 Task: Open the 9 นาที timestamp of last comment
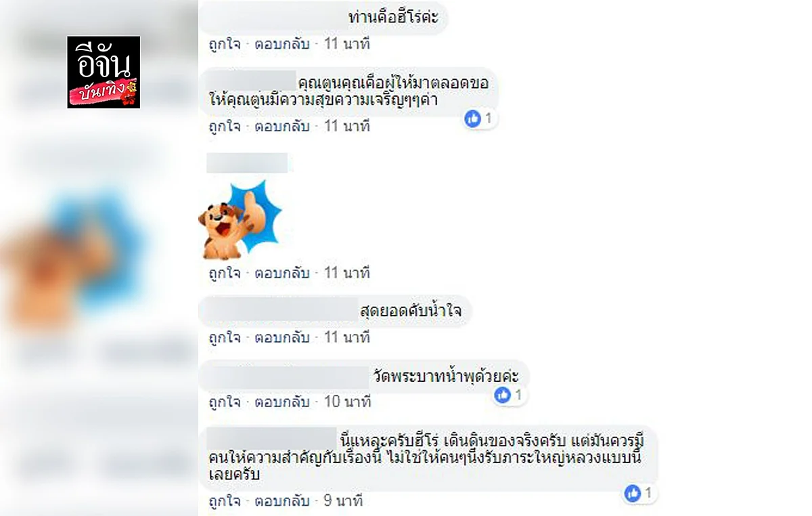click(x=343, y=501)
